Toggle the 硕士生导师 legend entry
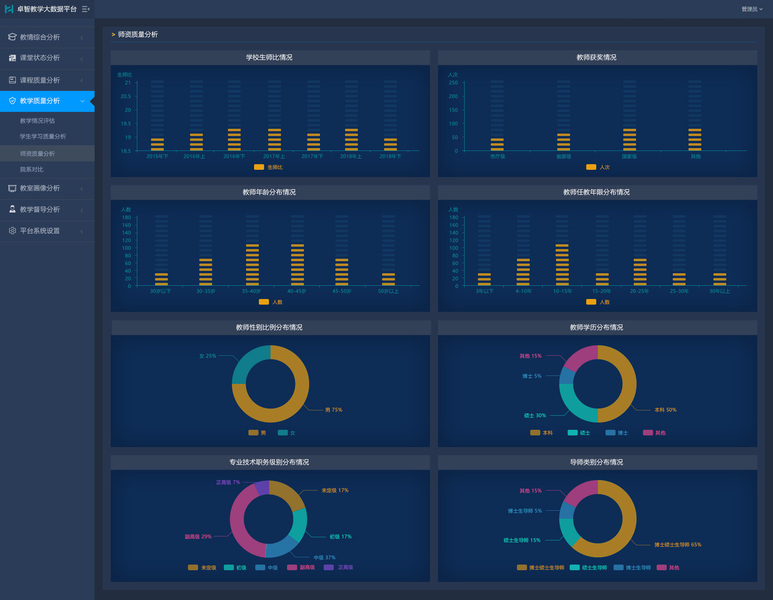Image resolution: width=773 pixels, height=600 pixels. pyautogui.click(x=588, y=567)
